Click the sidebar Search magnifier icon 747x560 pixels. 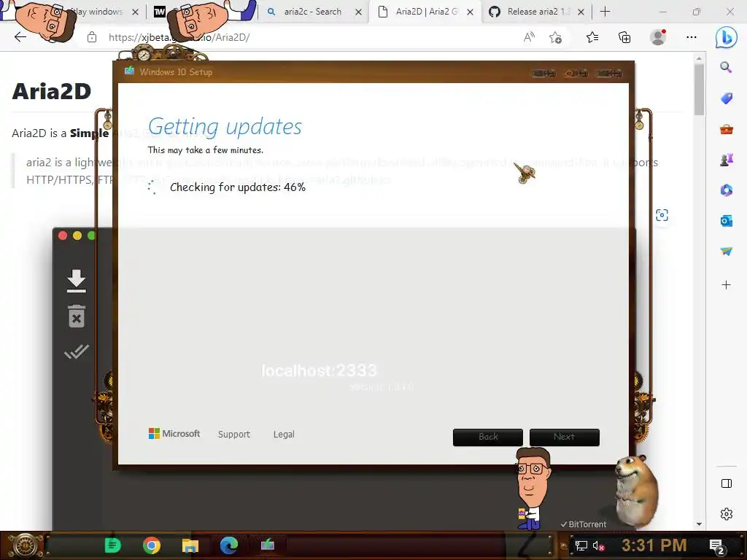click(726, 67)
